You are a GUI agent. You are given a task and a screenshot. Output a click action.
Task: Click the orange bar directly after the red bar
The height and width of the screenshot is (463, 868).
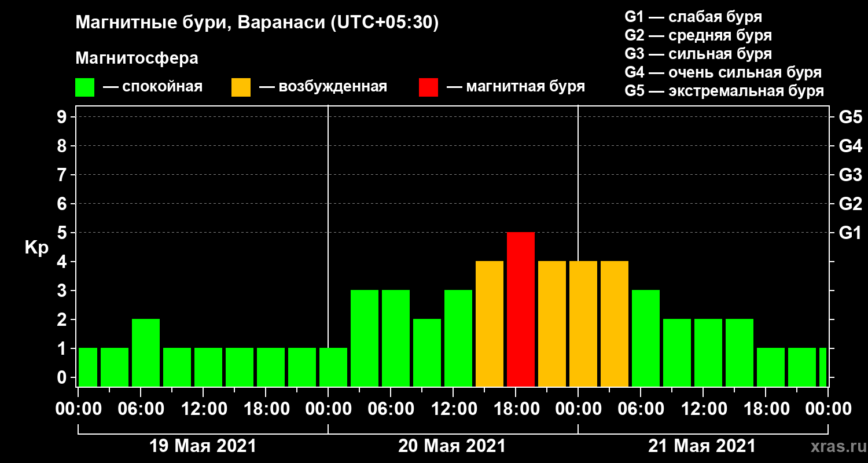(552, 324)
